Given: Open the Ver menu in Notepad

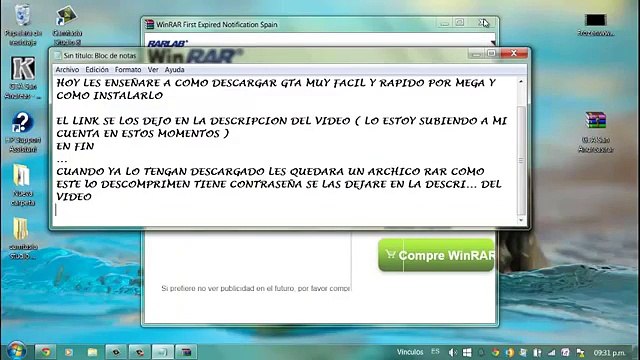Looking at the screenshot, I should 153,70.
